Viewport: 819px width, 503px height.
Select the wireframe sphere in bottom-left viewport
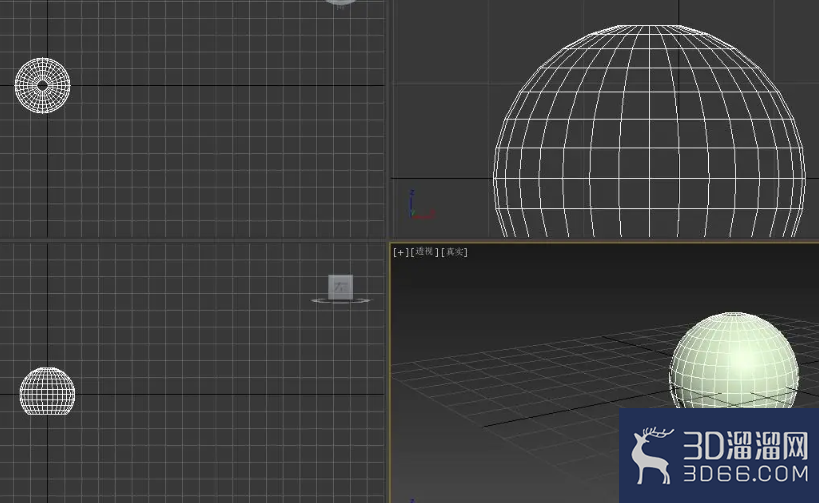pos(47,391)
